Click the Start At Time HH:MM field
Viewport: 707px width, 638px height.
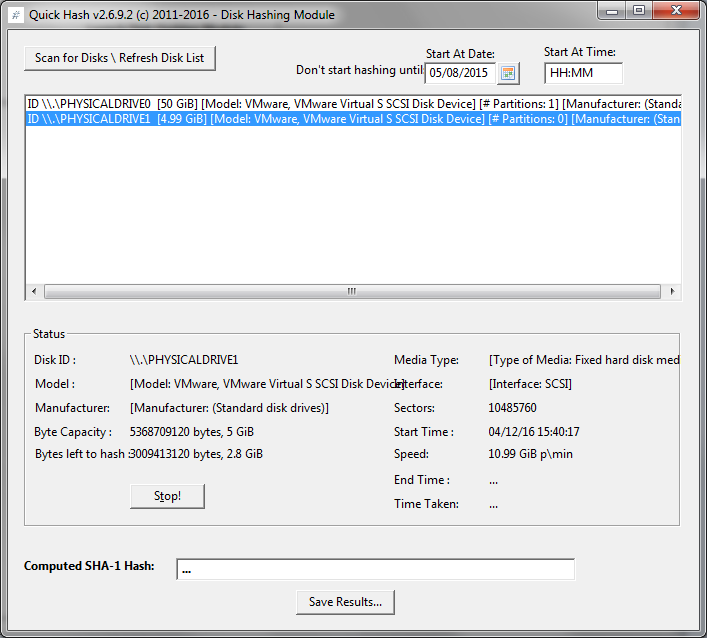tap(583, 73)
